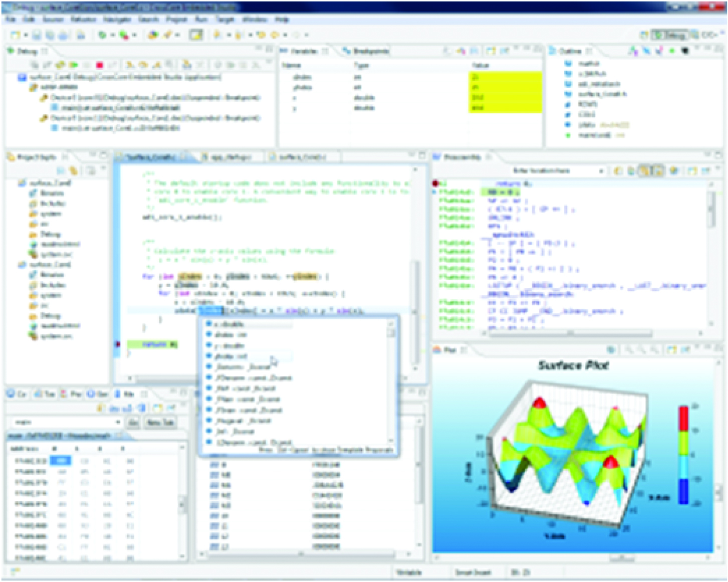This screenshot has width=728, height=582.
Task: Click the New Tab button in Memory browser
Action: tap(160, 423)
